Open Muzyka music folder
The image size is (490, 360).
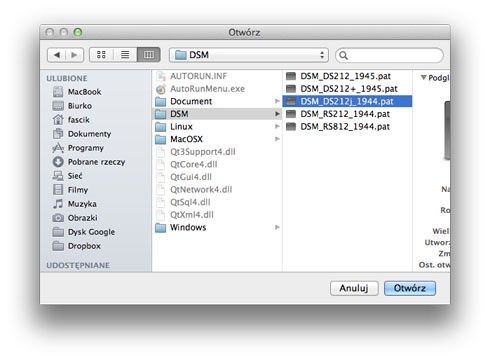pos(75,204)
